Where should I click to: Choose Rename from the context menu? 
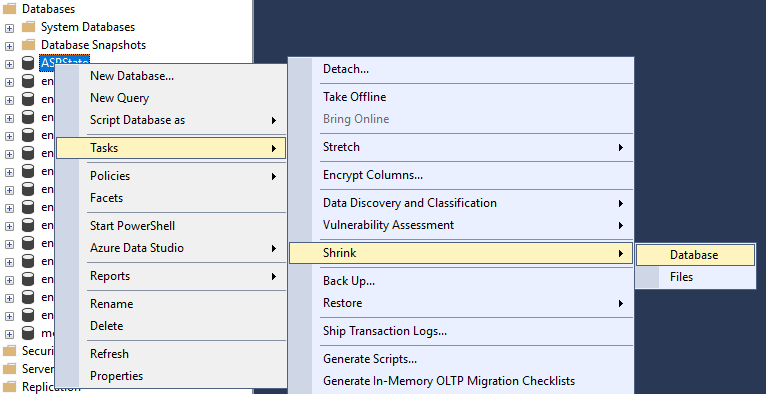[171, 304]
